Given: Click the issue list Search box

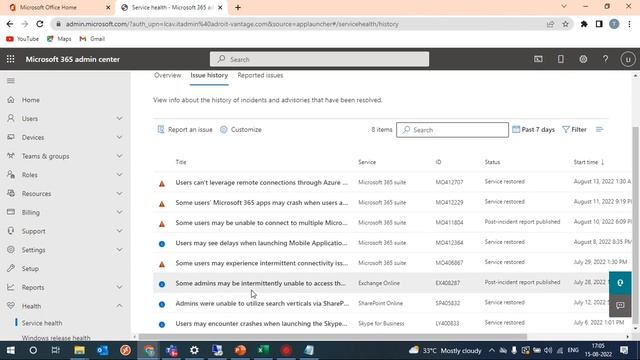Looking at the screenshot, I should point(452,130).
